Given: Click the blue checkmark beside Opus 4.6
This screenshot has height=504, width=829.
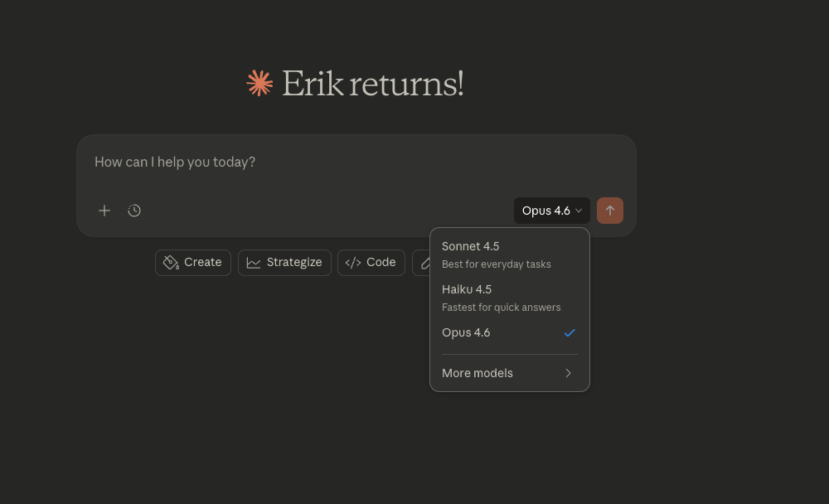Looking at the screenshot, I should [570, 333].
